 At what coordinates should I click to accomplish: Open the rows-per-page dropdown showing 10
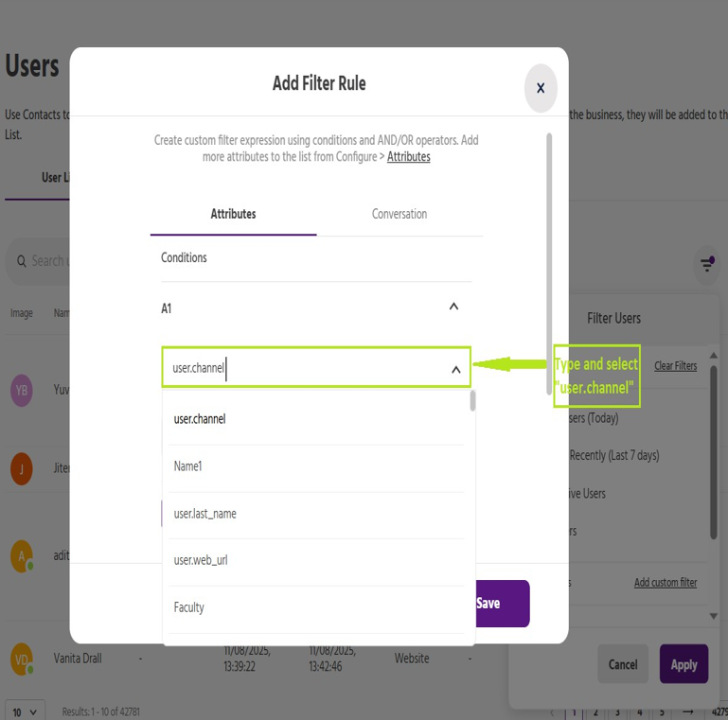coord(25,711)
